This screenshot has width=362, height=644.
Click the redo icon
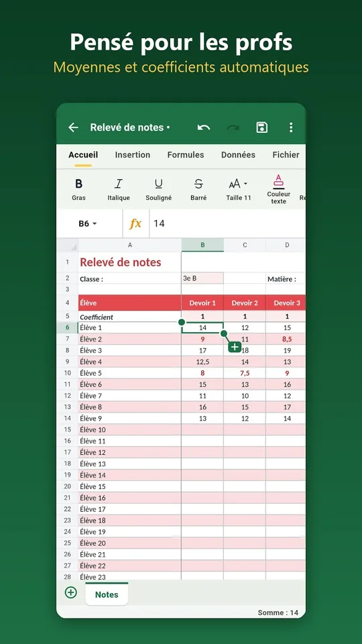[233, 127]
